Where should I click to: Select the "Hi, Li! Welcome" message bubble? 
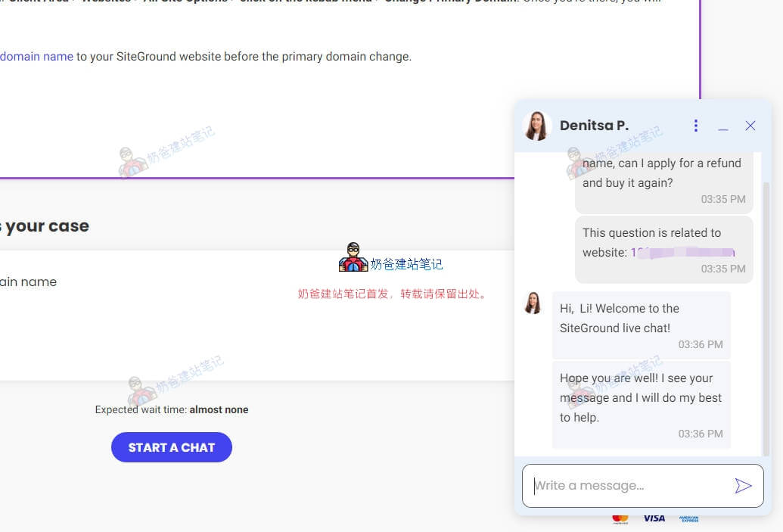point(641,325)
